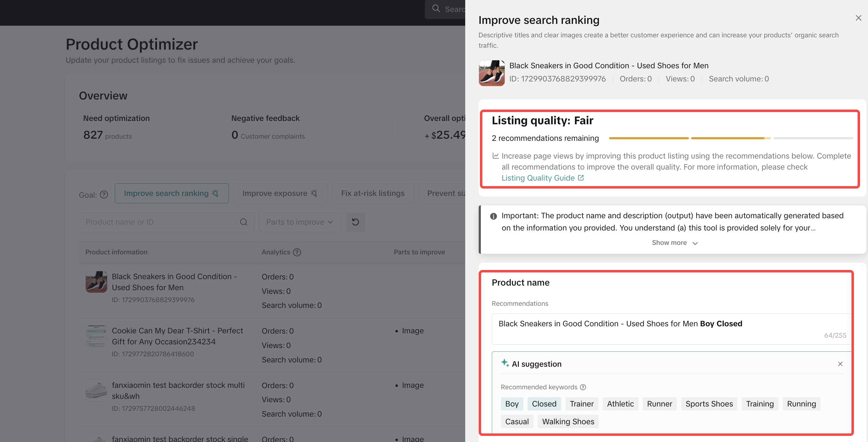Open Recommended keywords help tooltip icon
The width and height of the screenshot is (868, 442).
point(583,387)
